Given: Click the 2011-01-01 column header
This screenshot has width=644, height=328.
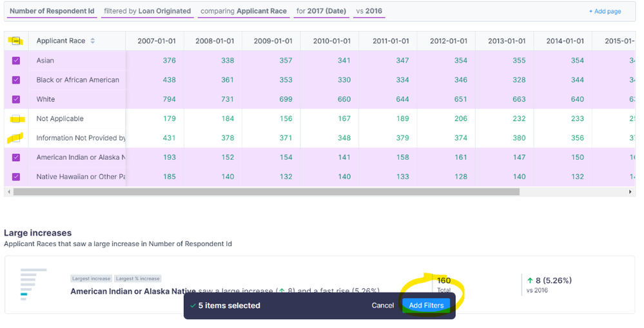Looking at the screenshot, I should (x=388, y=41).
